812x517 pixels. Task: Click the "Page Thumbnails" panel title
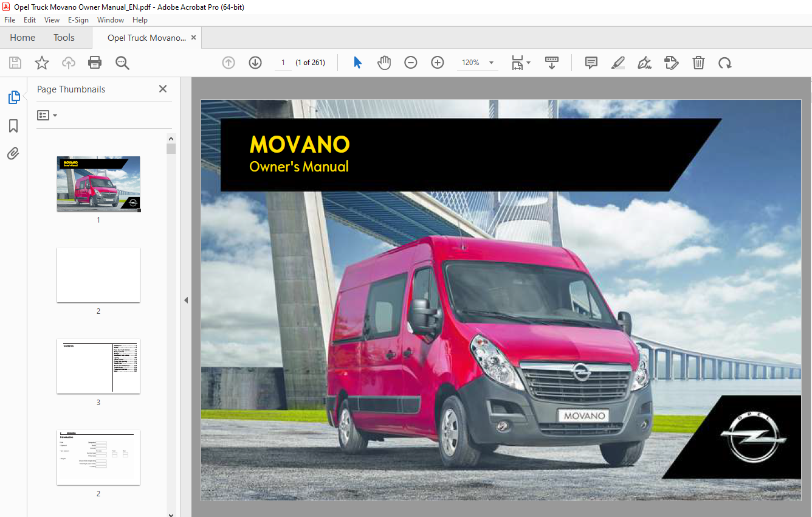coord(71,89)
